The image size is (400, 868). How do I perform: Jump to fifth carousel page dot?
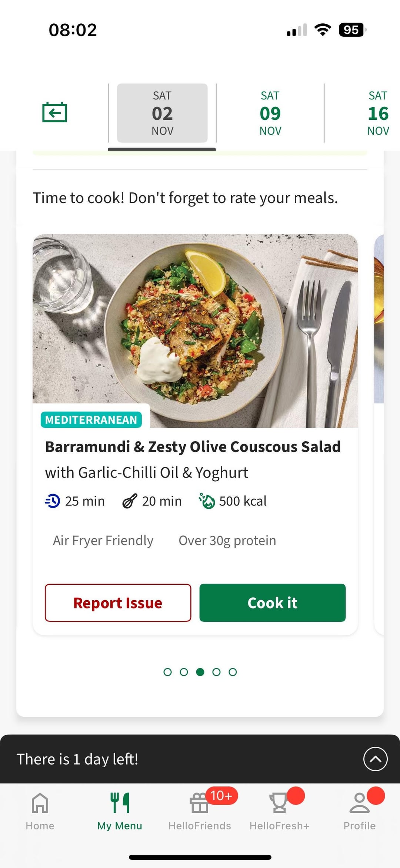[x=233, y=672]
